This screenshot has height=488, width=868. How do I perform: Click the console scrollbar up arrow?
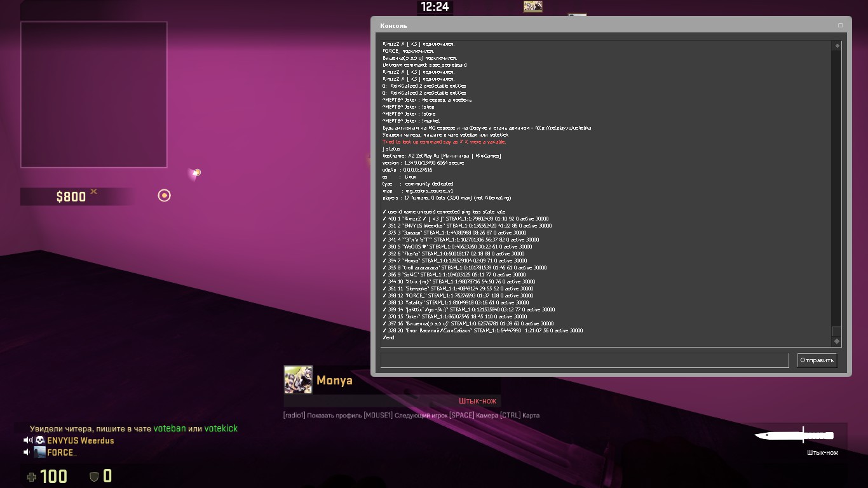(837, 46)
